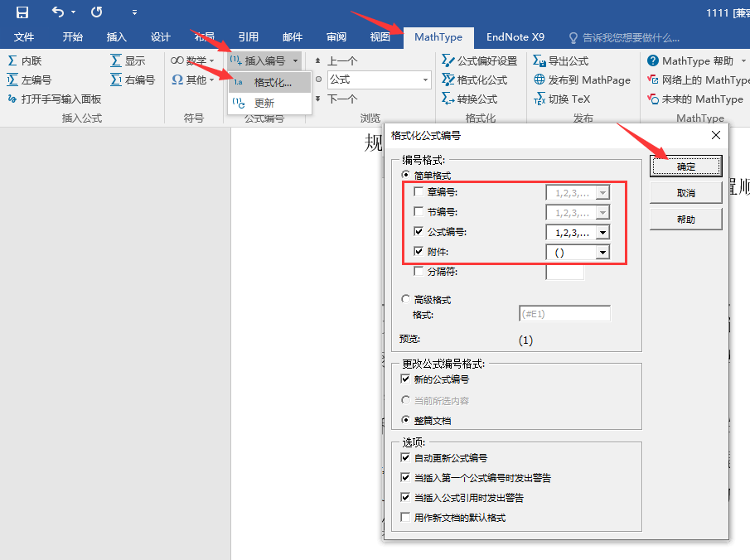The height and width of the screenshot is (560, 750).
Task: Open the 插入编号 dropdown menu
Action: point(264,60)
